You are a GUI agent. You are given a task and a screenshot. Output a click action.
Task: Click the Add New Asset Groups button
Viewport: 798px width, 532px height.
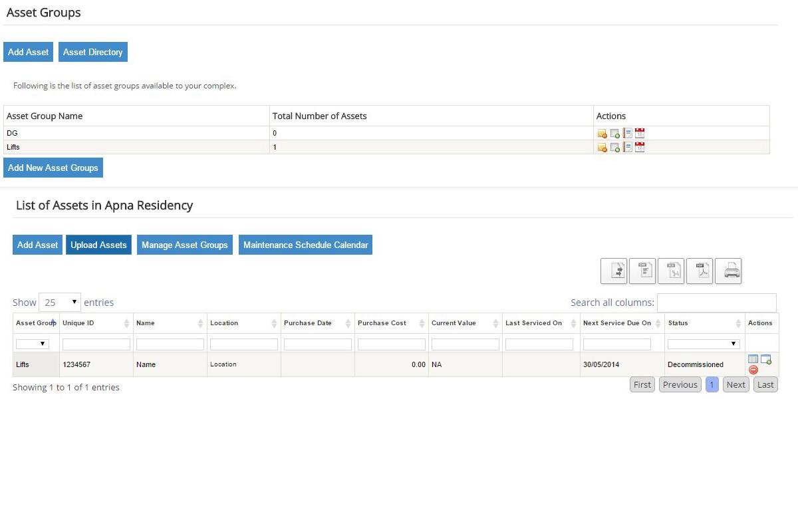(x=53, y=168)
